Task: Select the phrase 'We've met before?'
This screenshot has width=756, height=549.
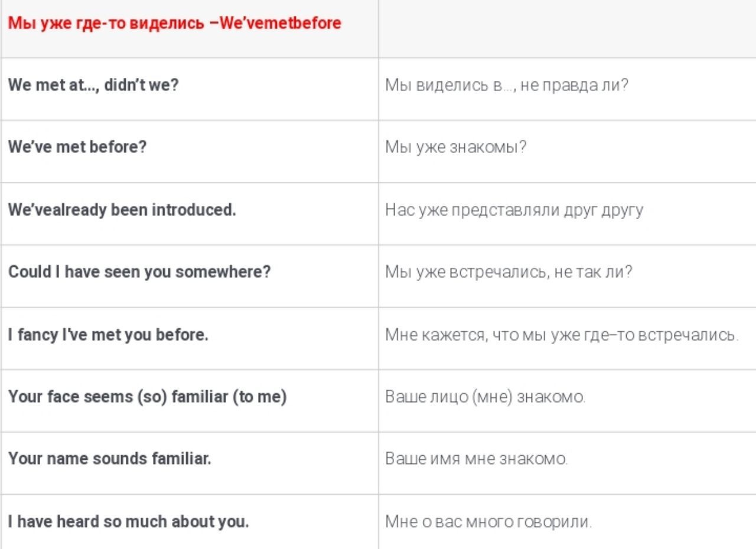Action: tap(77, 146)
